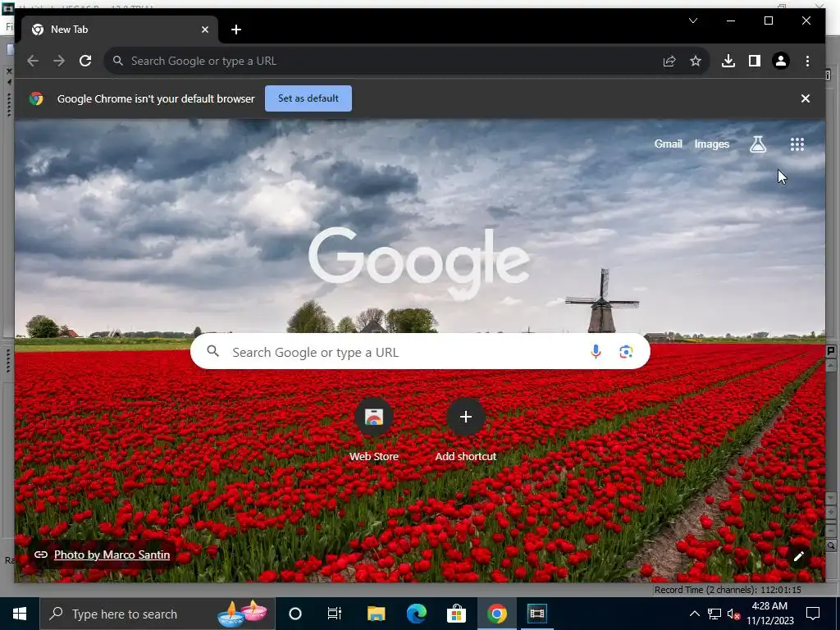Open the tab search chevron
The image size is (840, 630).
tap(692, 21)
